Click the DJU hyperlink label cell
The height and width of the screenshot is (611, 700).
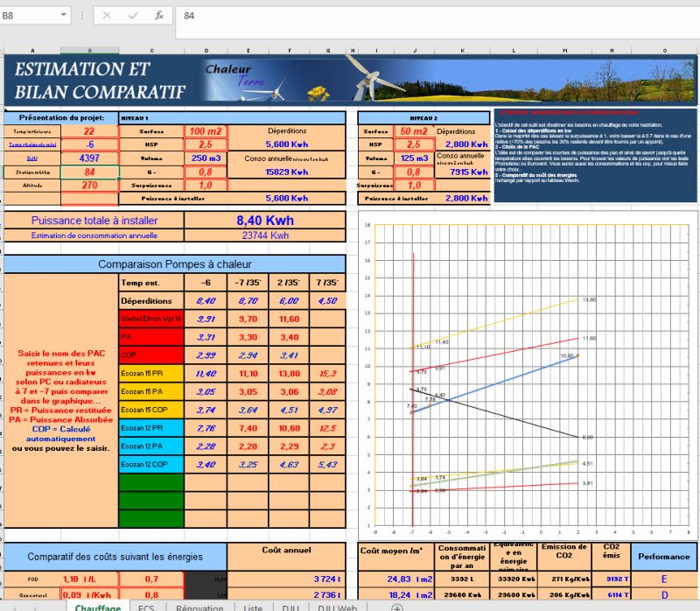point(32,158)
